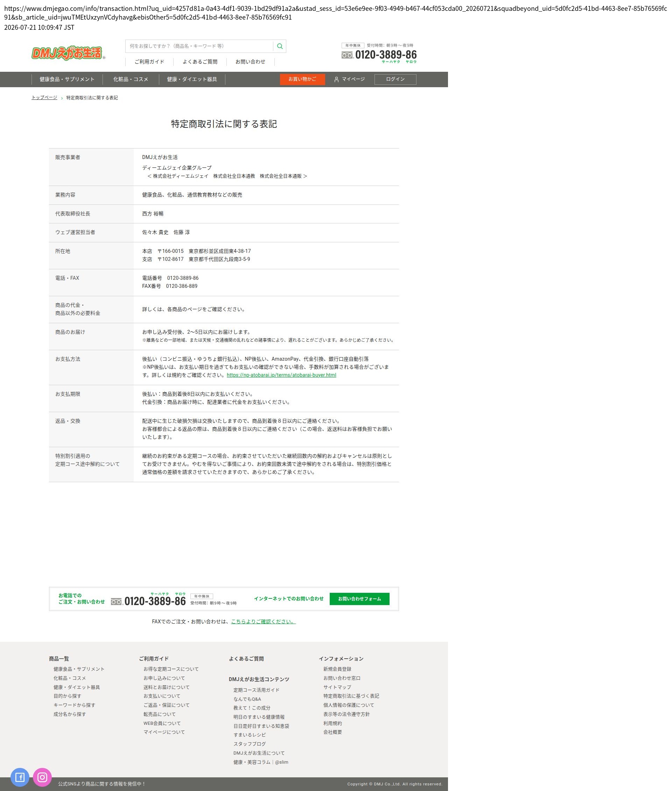Click header phone number 0120-3889-86
The image size is (672, 791).
[x=386, y=55]
